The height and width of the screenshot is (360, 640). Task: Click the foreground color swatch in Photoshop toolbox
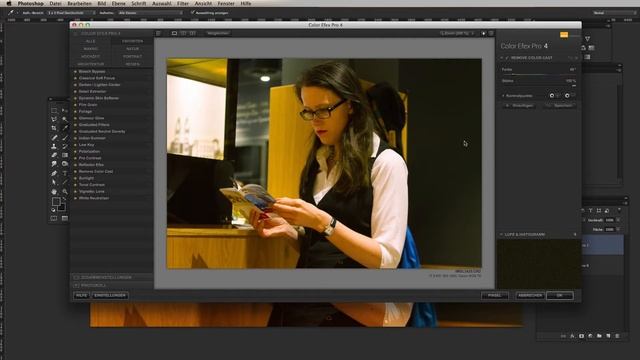click(56, 201)
